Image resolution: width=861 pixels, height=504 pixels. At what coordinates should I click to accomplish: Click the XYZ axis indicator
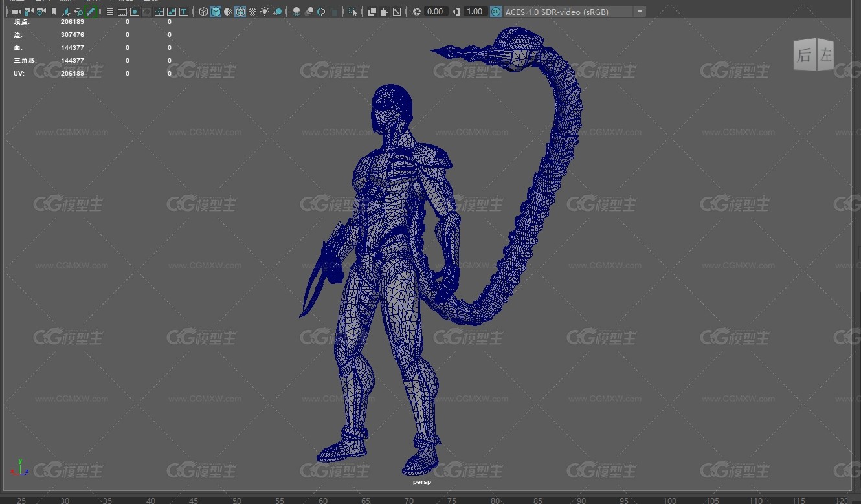19,468
